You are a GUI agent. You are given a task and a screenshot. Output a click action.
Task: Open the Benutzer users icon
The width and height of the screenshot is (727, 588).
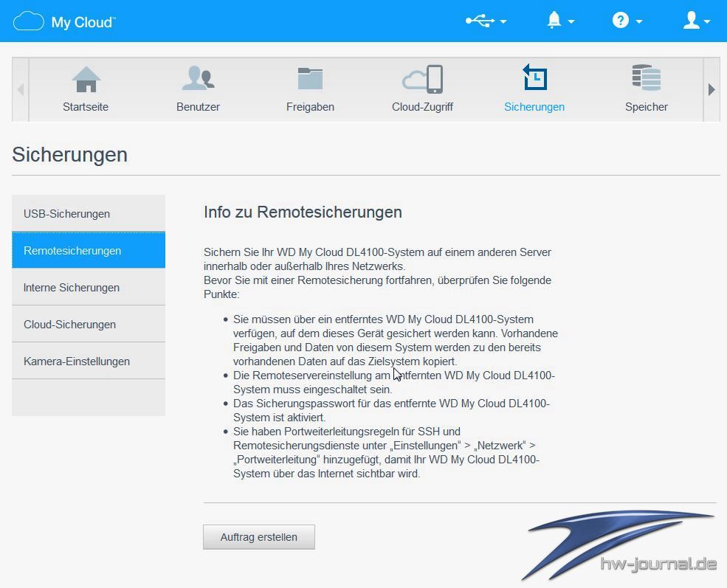tap(198, 79)
